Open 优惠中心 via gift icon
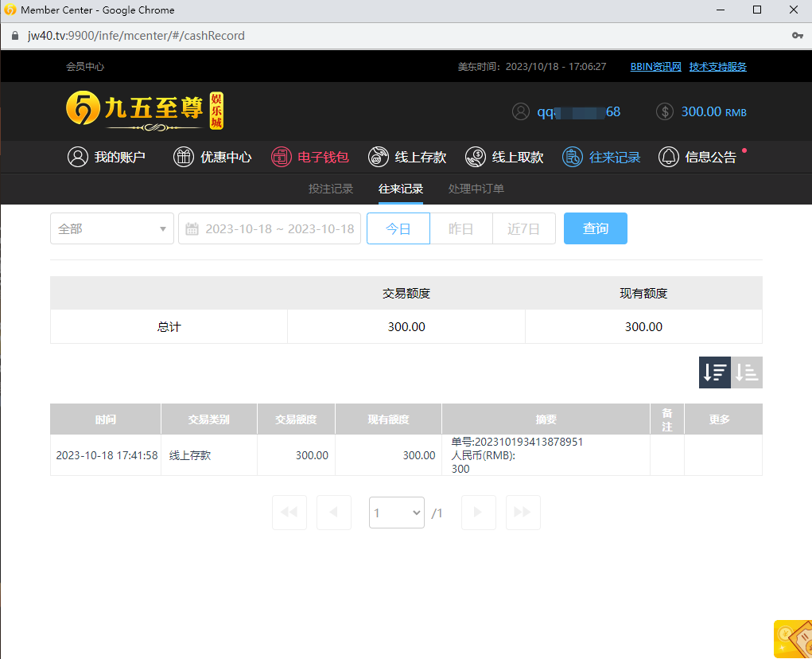This screenshot has width=812, height=659. coord(184,157)
